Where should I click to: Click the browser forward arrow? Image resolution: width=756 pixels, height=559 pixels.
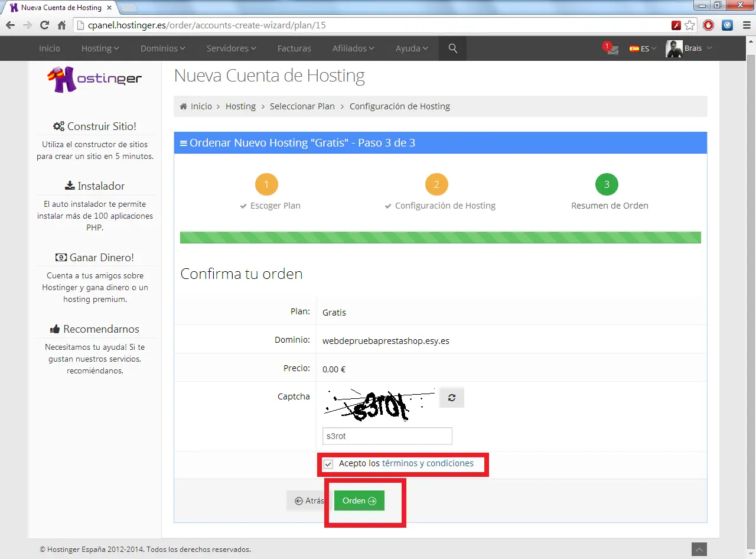(x=27, y=25)
